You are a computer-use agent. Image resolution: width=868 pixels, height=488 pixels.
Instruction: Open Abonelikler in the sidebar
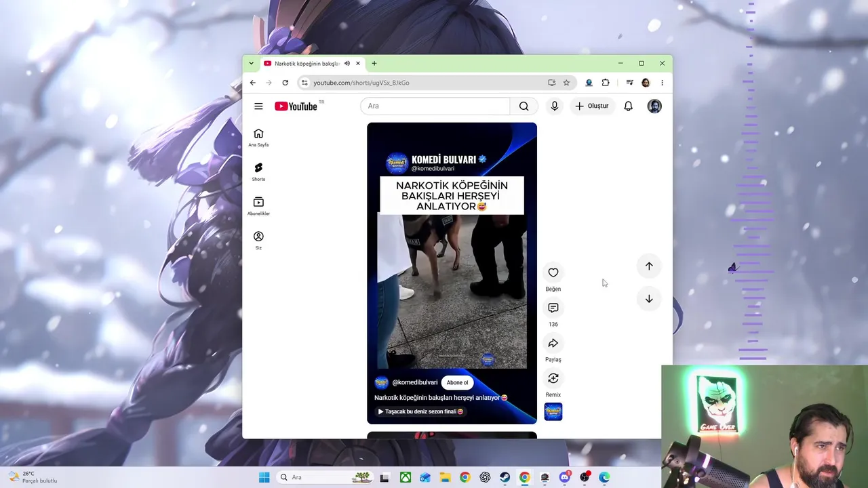coord(258,207)
